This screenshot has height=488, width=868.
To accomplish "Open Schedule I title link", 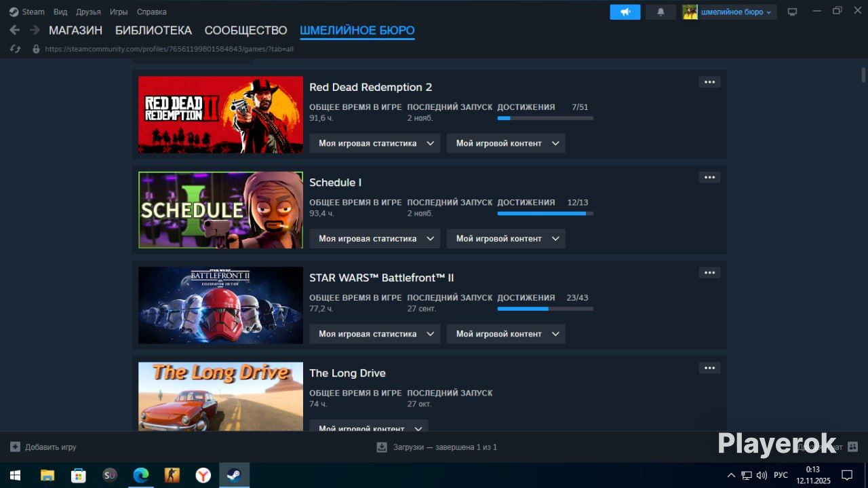I will (335, 183).
